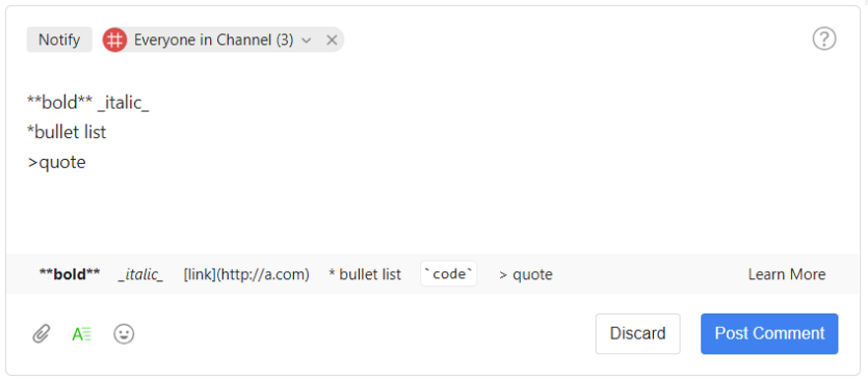The width and height of the screenshot is (868, 381).
Task: Place cursor on the >quote line in editor
Action: (56, 162)
